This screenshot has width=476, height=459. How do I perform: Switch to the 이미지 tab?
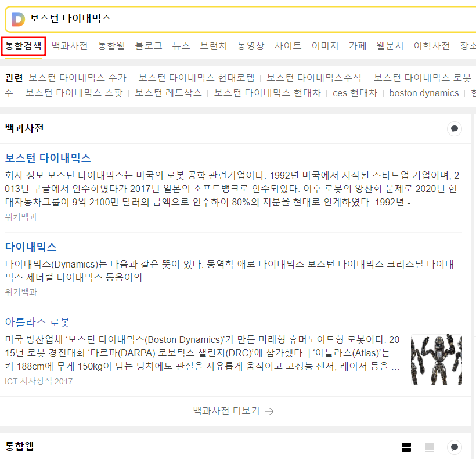pyautogui.click(x=325, y=46)
